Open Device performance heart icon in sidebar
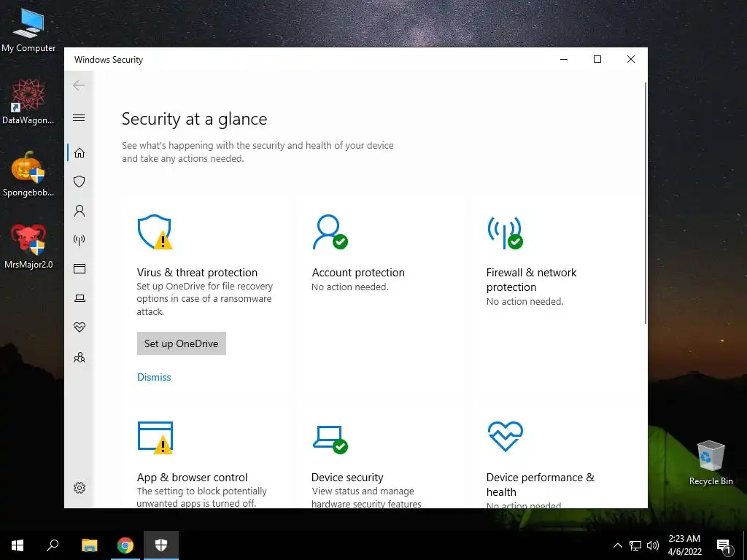The width and height of the screenshot is (747, 560). 79,327
